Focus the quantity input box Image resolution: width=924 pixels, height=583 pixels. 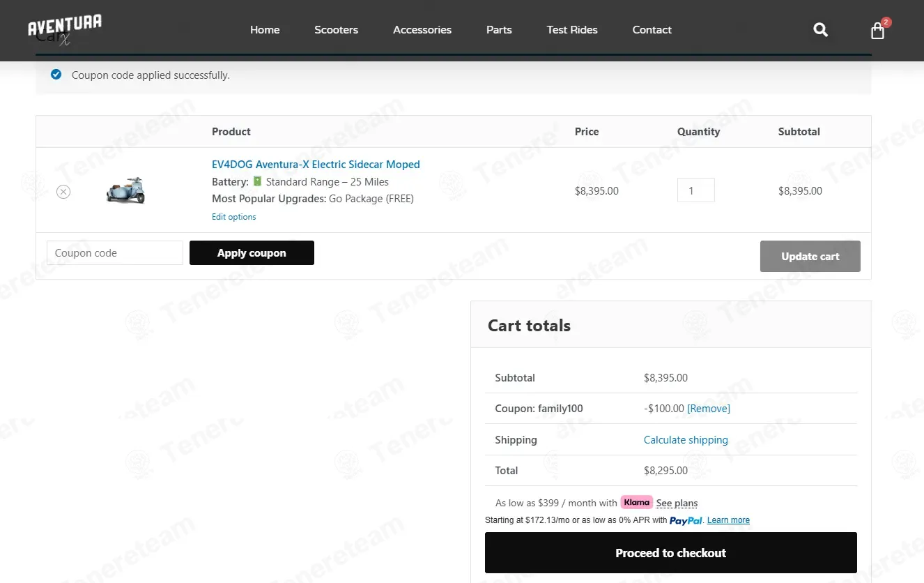696,190
